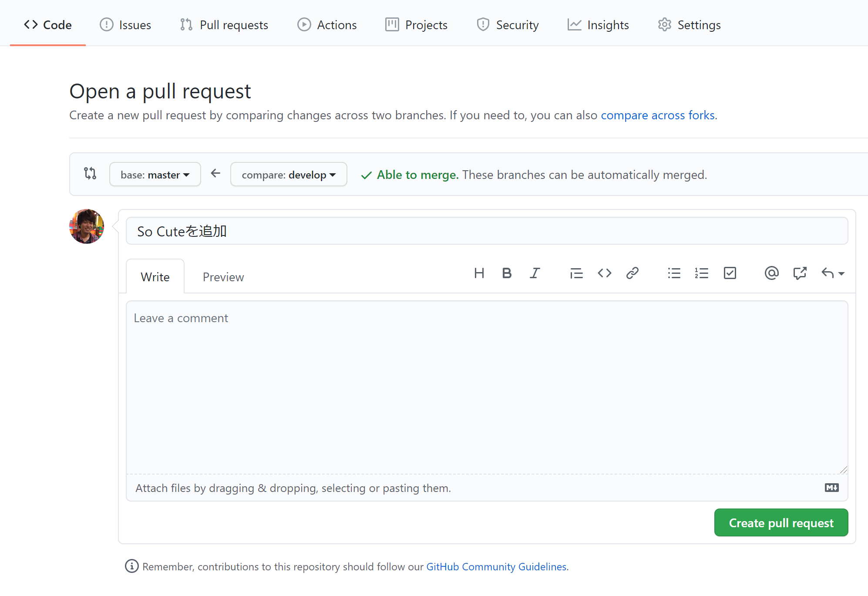
Task: Reference an issue or pull request icon
Action: click(800, 273)
